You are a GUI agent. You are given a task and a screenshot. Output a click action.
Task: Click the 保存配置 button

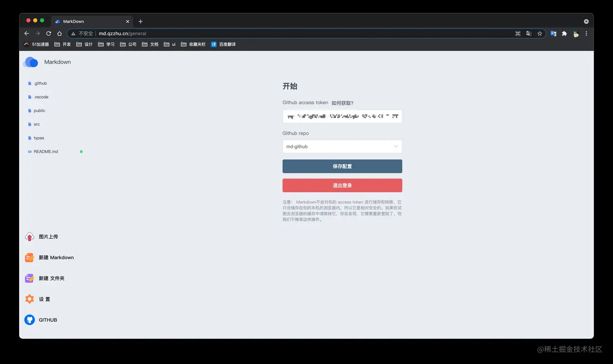click(342, 166)
